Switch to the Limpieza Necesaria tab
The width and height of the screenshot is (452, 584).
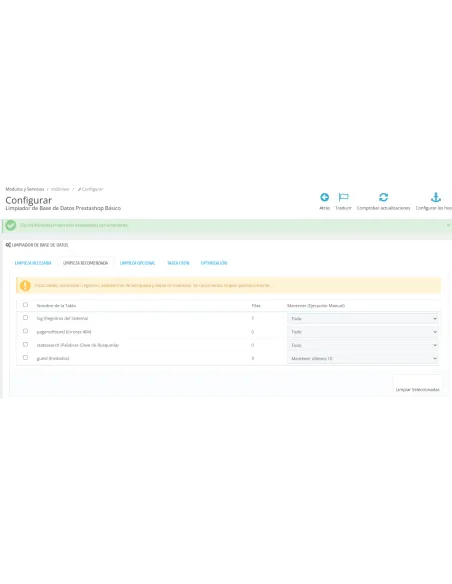[33, 263]
